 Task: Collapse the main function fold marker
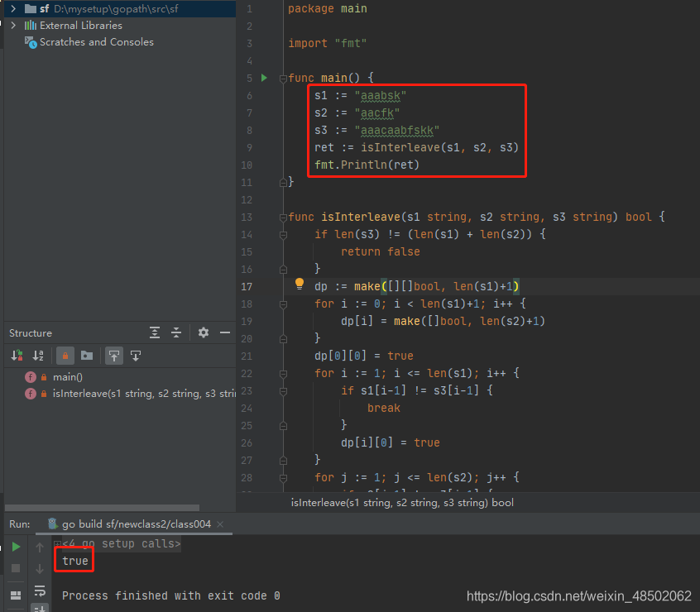(x=283, y=79)
